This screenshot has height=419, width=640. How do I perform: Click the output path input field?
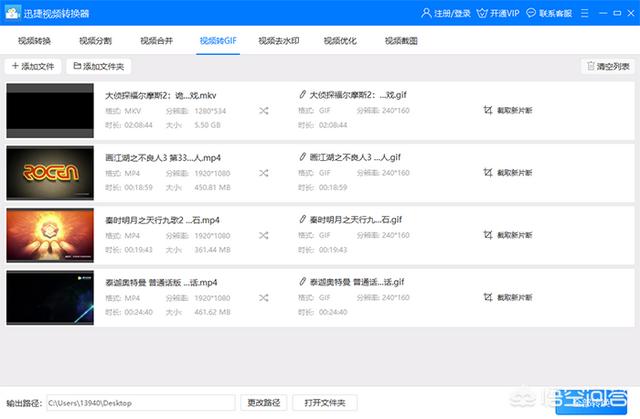[x=141, y=403]
